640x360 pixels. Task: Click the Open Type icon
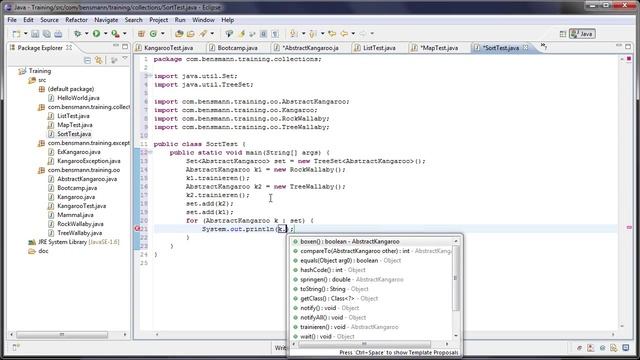coord(179,34)
